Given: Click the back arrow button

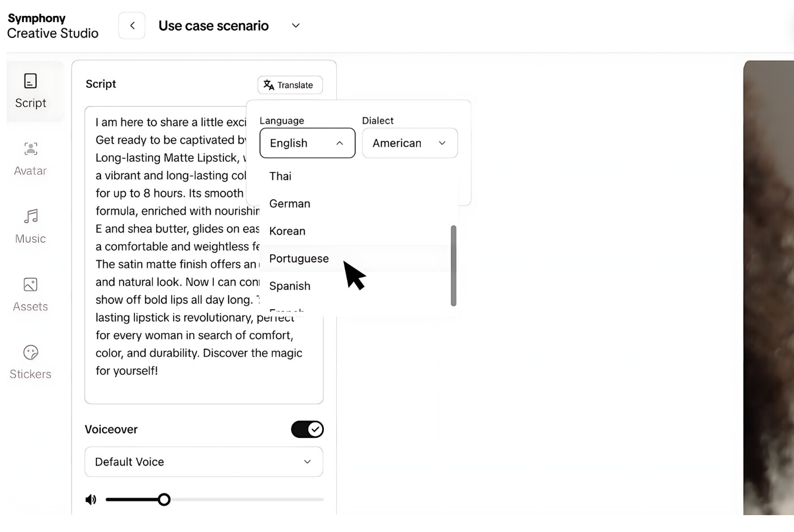Looking at the screenshot, I should (x=132, y=26).
